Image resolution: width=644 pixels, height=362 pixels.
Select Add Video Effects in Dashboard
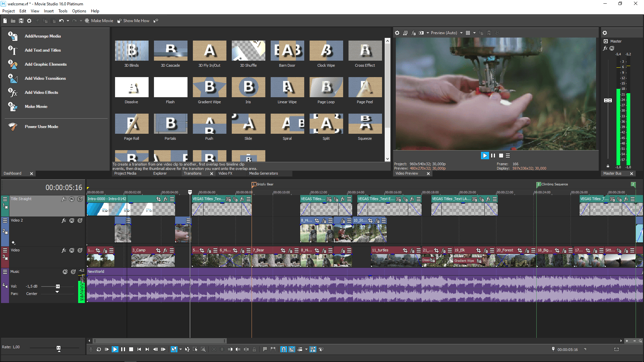[41, 93]
